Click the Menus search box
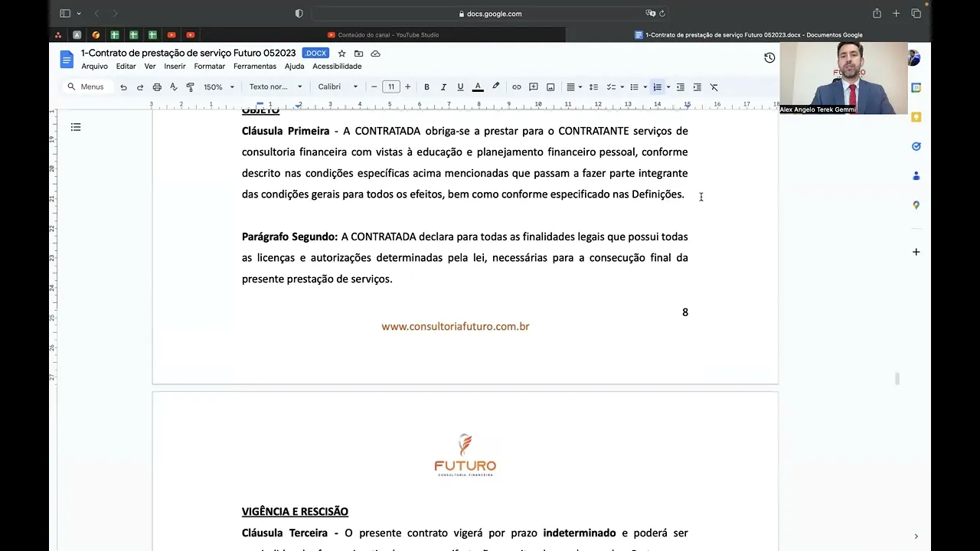Screen dimensions: 980x551 [x=87, y=87]
